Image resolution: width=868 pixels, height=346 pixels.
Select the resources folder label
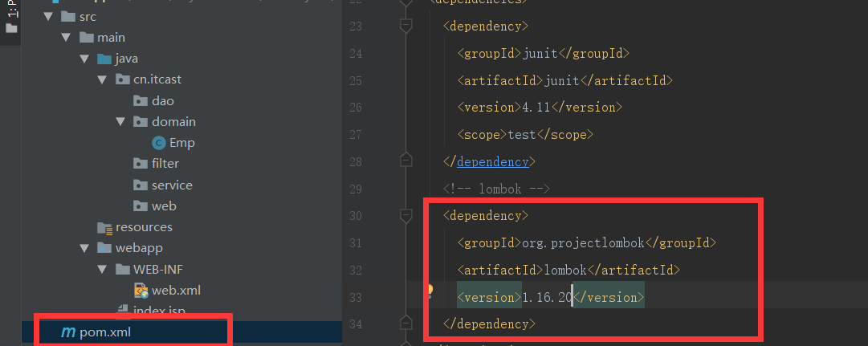[x=144, y=227]
